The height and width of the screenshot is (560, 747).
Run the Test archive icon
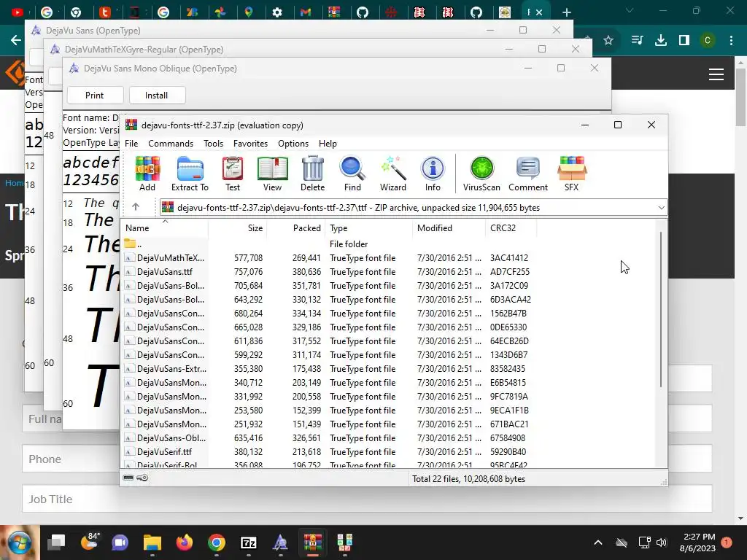click(233, 174)
